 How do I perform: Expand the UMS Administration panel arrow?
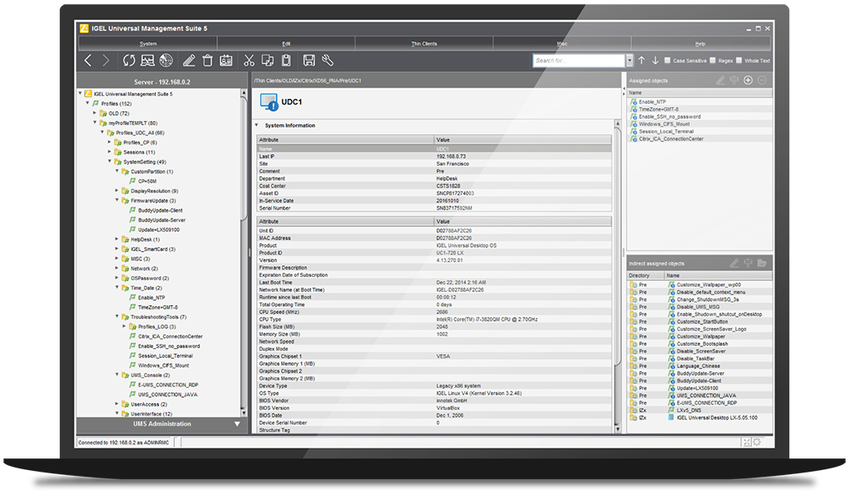tap(236, 424)
